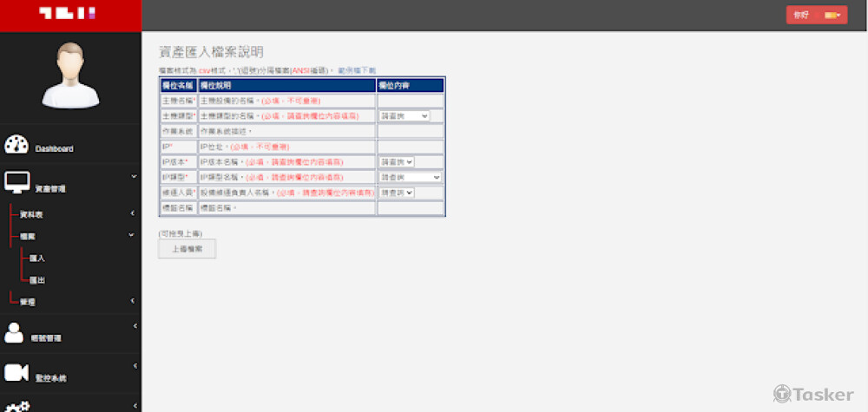The height and width of the screenshot is (412, 868).
Task: Click the 帳號管理 person icon
Action: (x=15, y=334)
